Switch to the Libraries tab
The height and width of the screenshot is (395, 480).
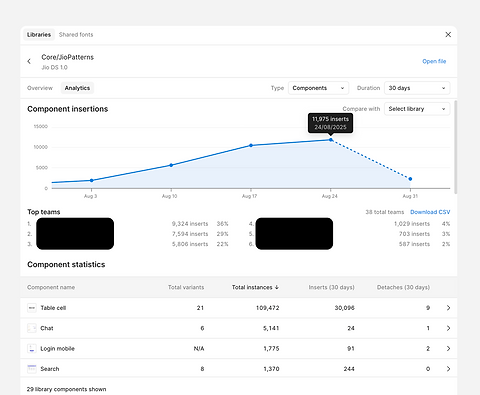coord(39,35)
